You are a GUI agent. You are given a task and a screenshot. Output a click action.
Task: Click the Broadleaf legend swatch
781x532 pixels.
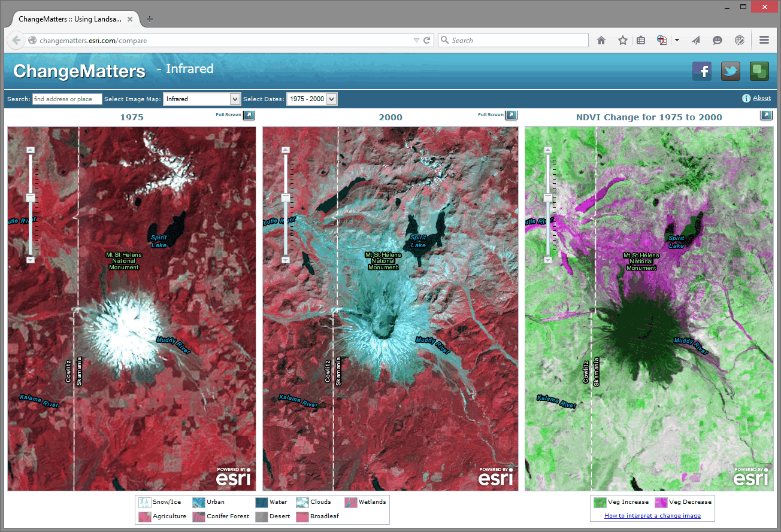pos(302,516)
